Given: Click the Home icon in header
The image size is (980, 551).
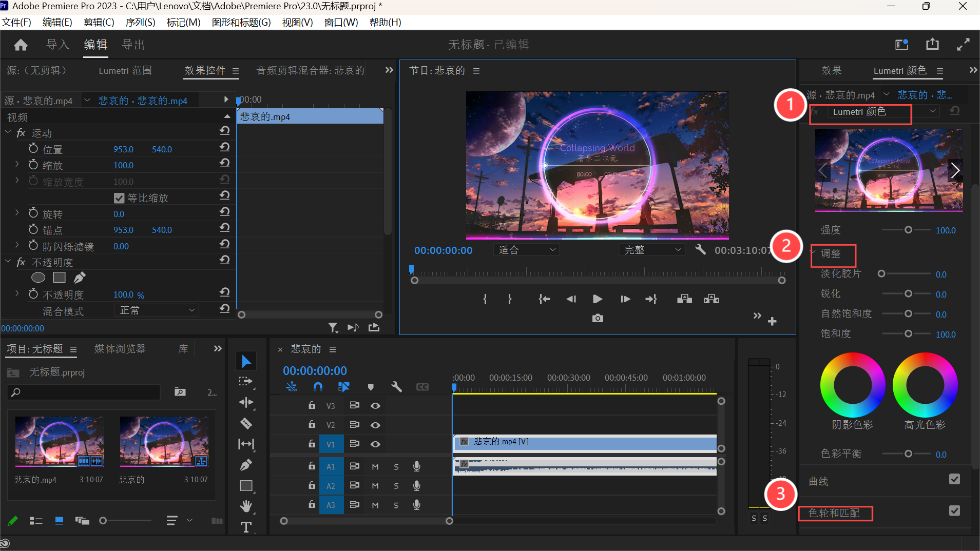Looking at the screenshot, I should (21, 45).
